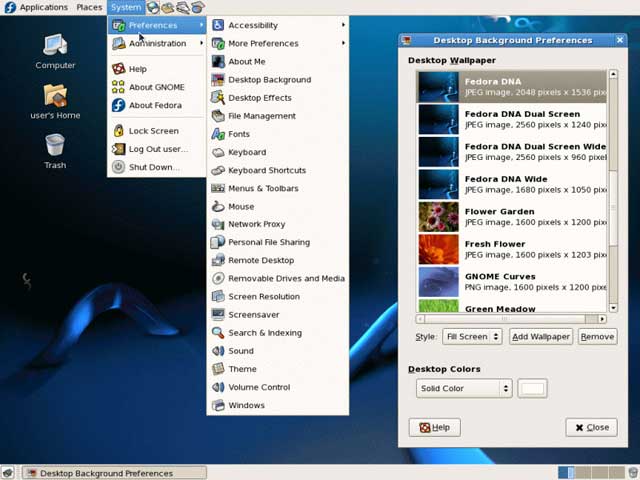Switch to the second workspace in switcher
The image size is (640, 480).
(x=583, y=473)
